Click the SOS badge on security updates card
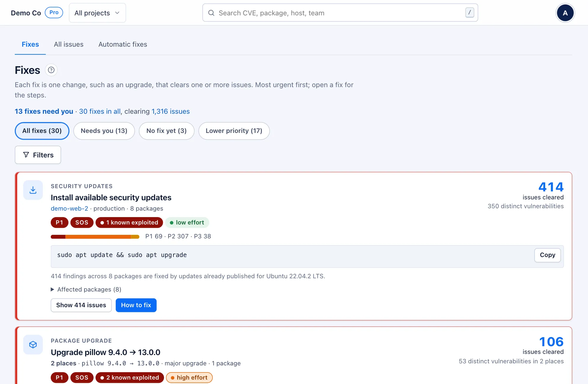Image resolution: width=588 pixels, height=384 pixels. pos(82,222)
